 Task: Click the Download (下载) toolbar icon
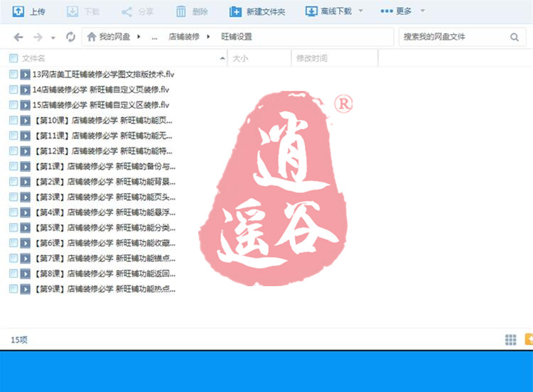click(72, 11)
